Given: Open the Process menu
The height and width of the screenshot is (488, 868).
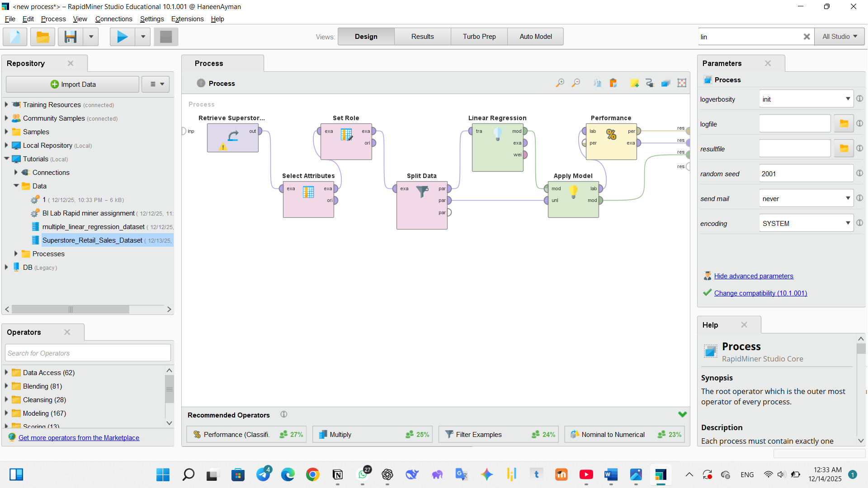Looking at the screenshot, I should [x=53, y=19].
